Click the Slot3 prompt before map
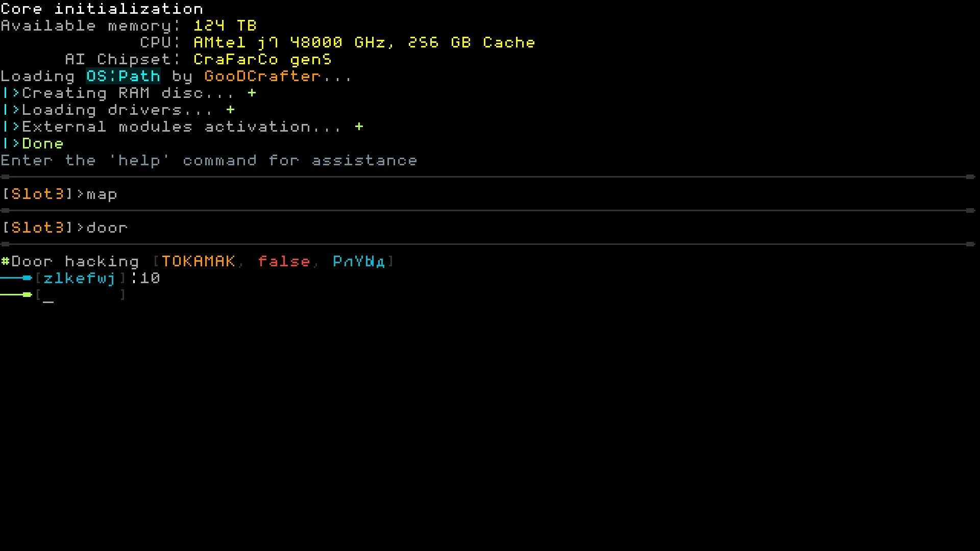This screenshot has height=551, width=980. 38,194
